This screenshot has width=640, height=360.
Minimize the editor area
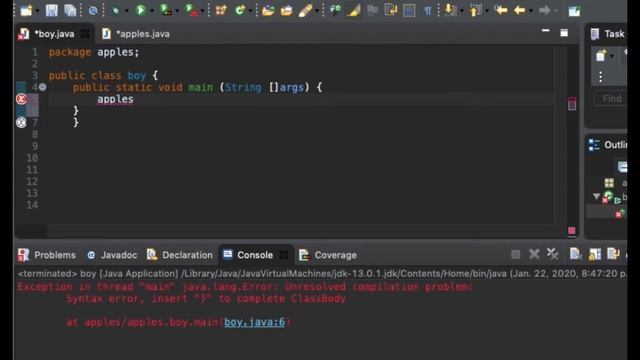click(x=545, y=31)
